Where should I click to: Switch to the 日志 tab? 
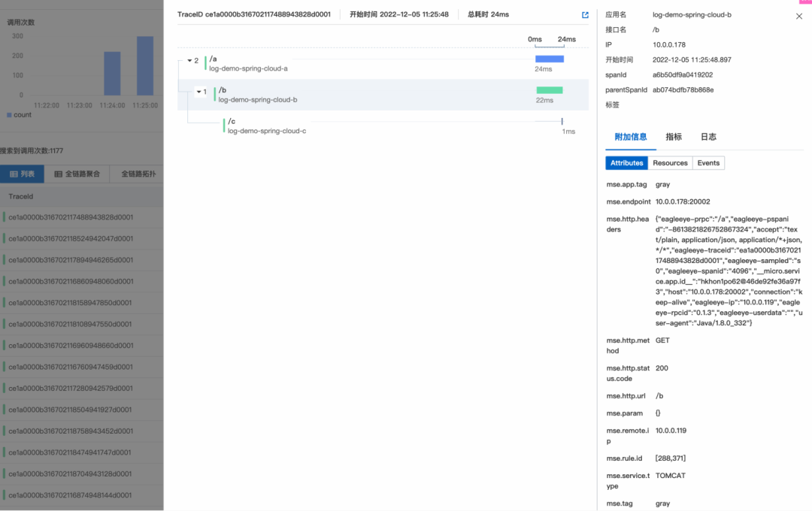coord(708,138)
